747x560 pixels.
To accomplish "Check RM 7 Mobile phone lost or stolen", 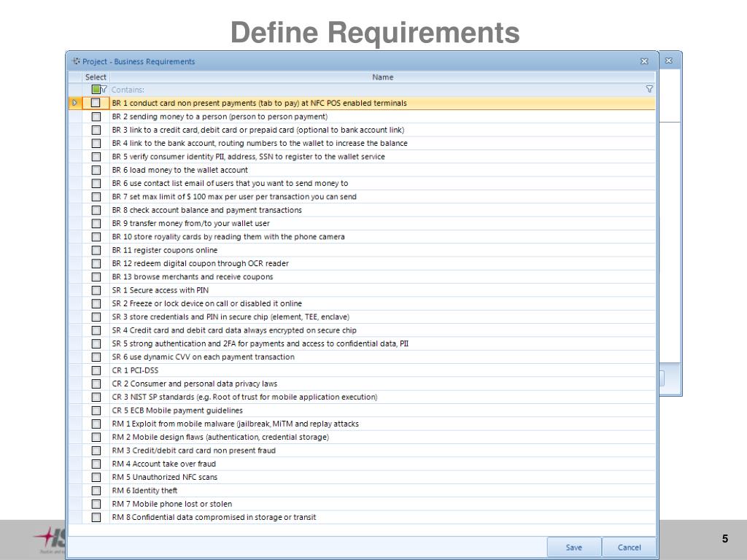I will coord(96,504).
